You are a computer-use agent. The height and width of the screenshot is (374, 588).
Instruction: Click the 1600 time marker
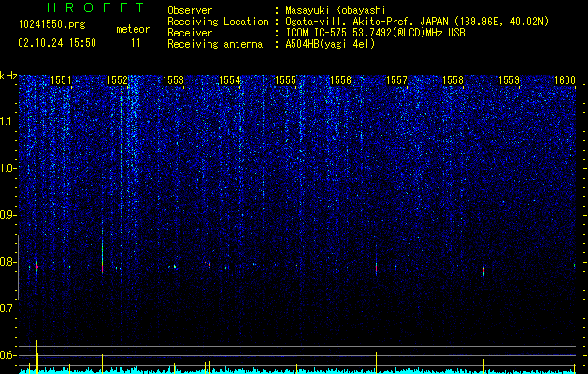pyautogui.click(x=565, y=80)
